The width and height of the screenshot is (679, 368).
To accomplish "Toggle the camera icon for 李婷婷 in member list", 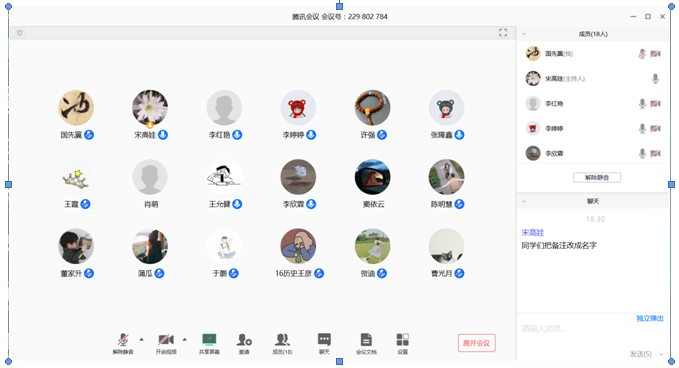I will pyautogui.click(x=656, y=128).
